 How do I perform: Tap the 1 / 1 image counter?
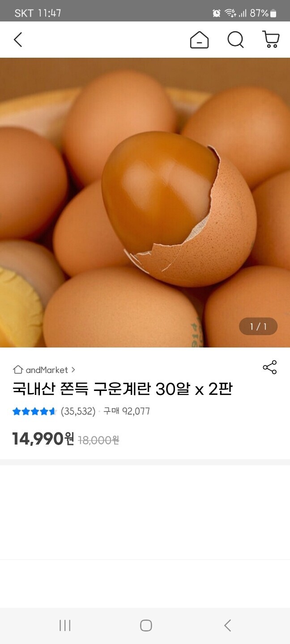[x=258, y=326]
